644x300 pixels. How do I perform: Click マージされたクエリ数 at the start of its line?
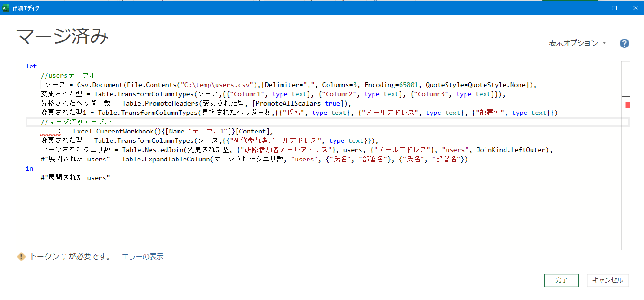click(x=75, y=150)
